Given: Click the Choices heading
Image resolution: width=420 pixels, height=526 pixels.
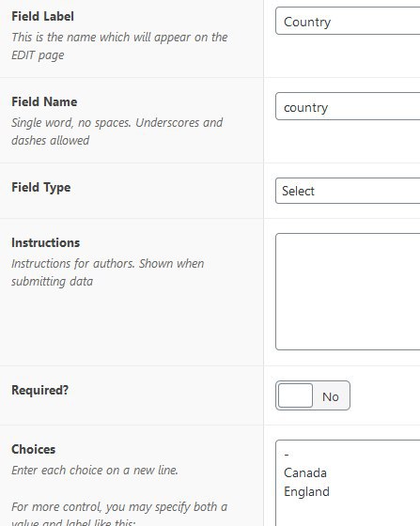Looking at the screenshot, I should pos(33,449).
